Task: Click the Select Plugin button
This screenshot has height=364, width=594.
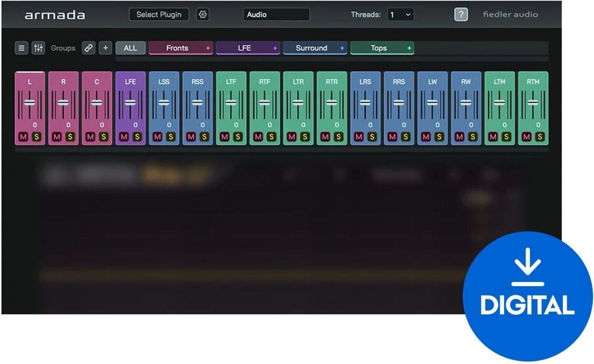Action: coord(159,15)
